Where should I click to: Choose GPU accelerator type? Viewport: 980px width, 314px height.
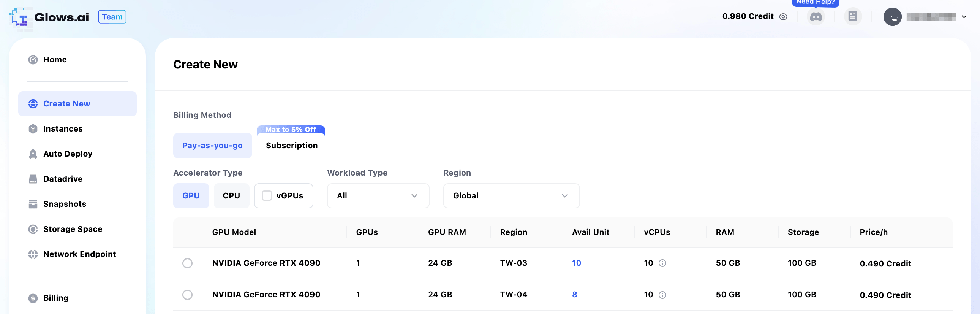tap(191, 196)
